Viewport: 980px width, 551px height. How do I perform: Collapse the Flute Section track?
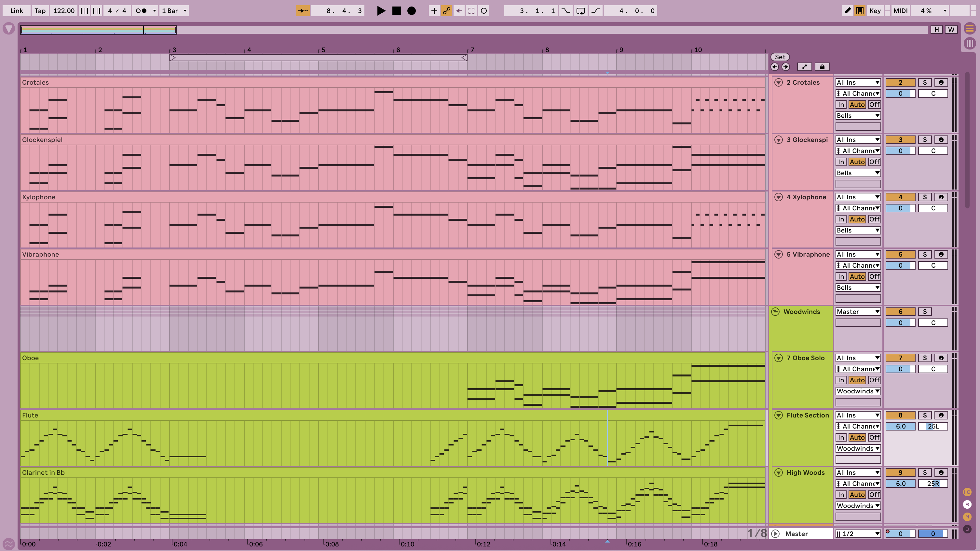(x=778, y=415)
